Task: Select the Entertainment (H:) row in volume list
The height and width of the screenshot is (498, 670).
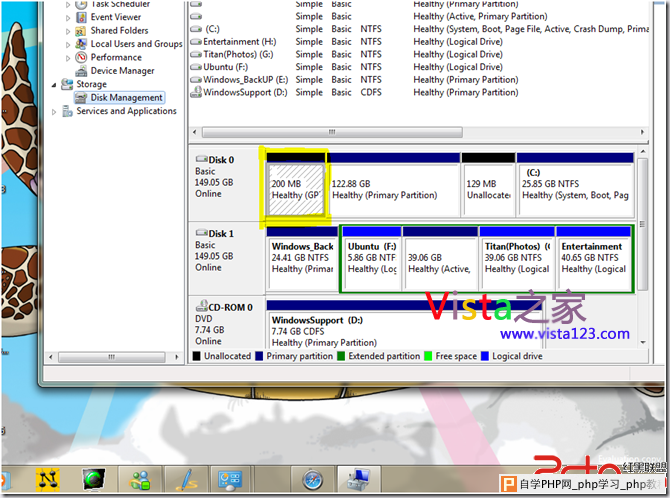Action: pos(419,42)
